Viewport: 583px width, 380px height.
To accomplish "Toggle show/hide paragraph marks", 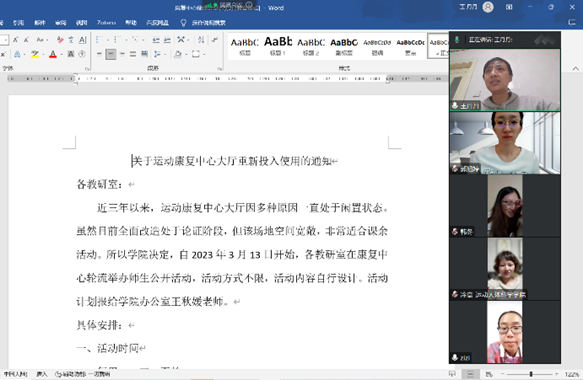I will click(x=215, y=39).
